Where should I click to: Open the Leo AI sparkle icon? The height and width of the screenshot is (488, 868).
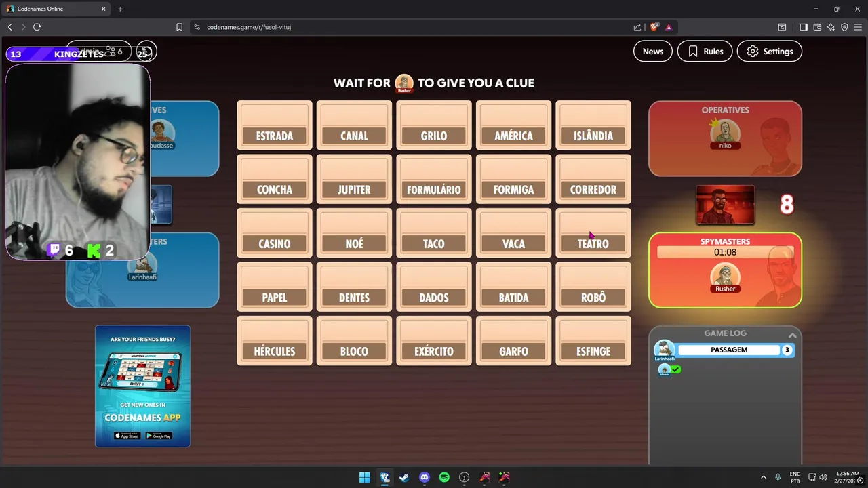[831, 27]
